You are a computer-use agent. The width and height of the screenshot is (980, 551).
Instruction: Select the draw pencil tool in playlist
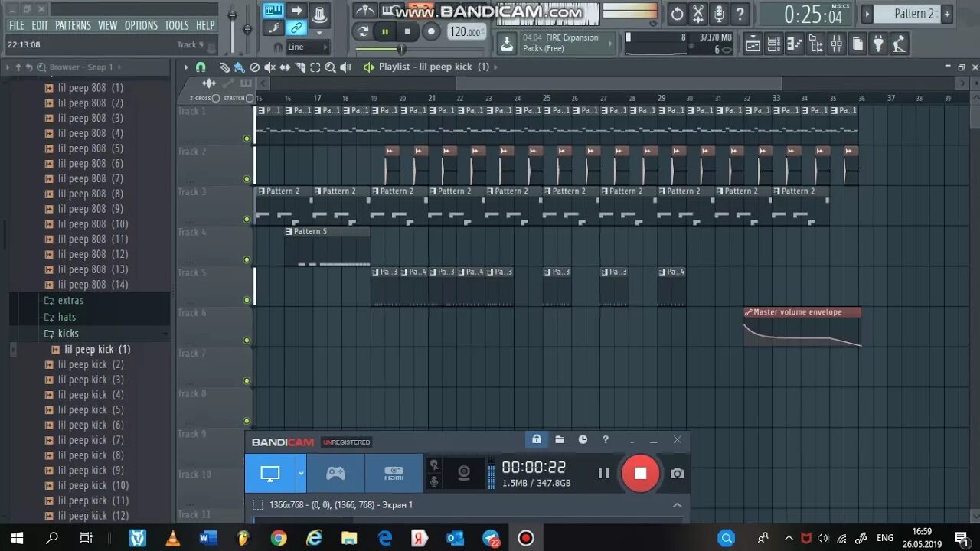tap(224, 67)
